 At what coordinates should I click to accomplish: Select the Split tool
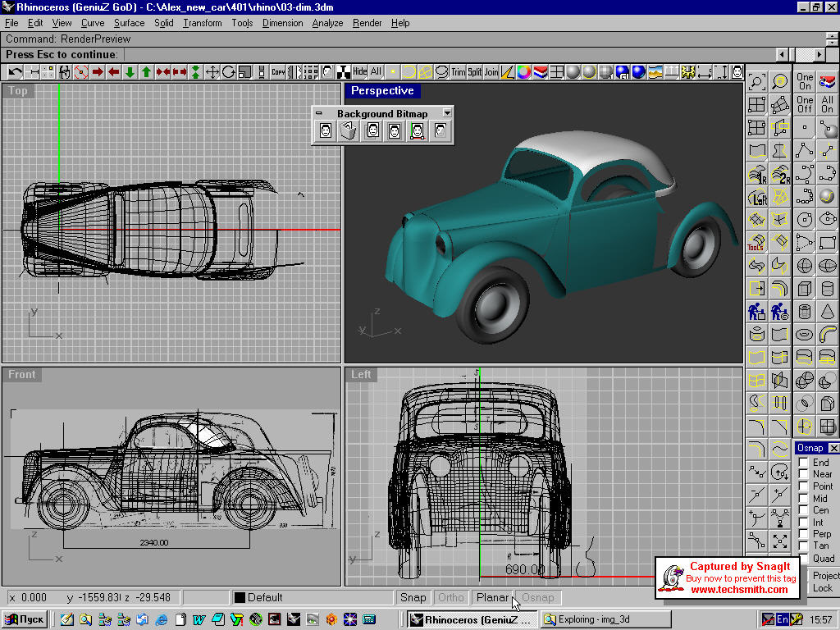tap(475, 72)
